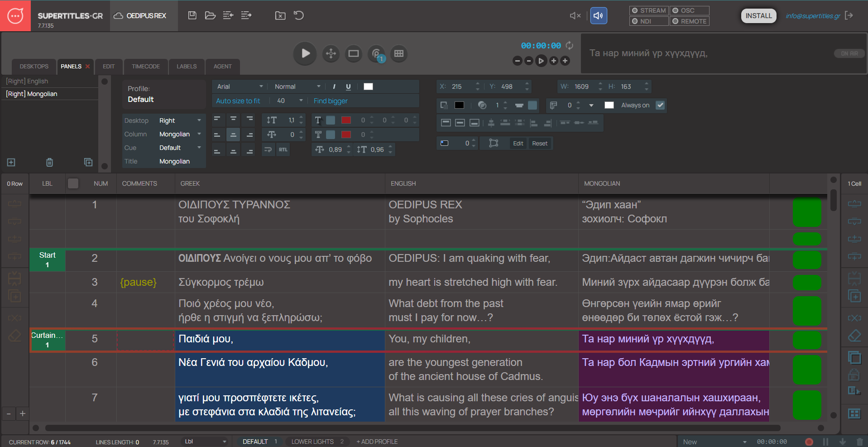Click Auto size to fit
The image size is (868, 447).
click(238, 101)
